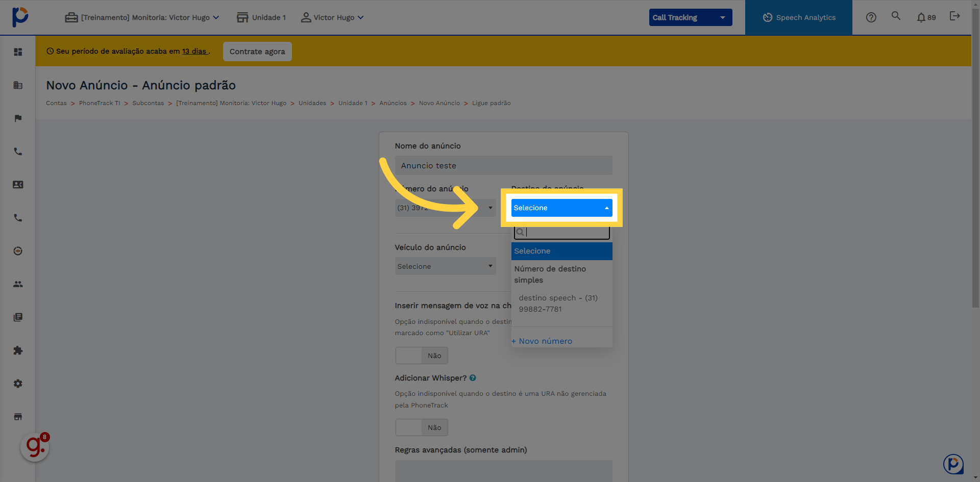
Task: Go to Unidades breadcrumb
Action: coord(312,103)
